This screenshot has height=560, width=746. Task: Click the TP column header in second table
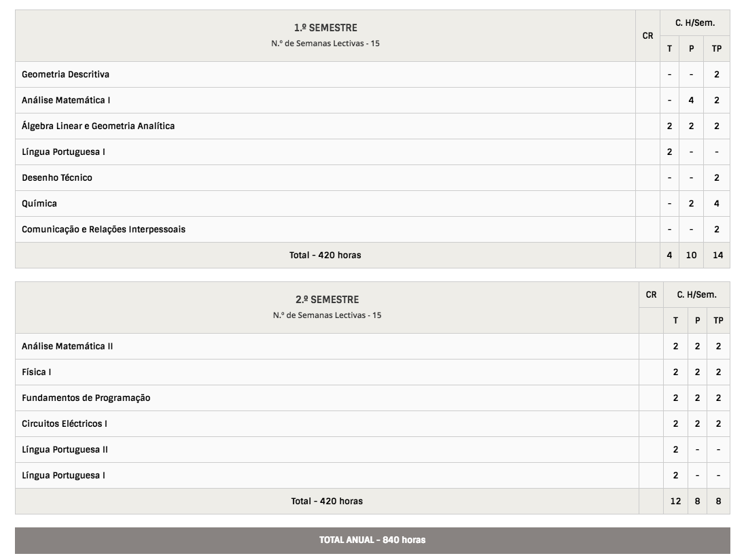[718, 320]
